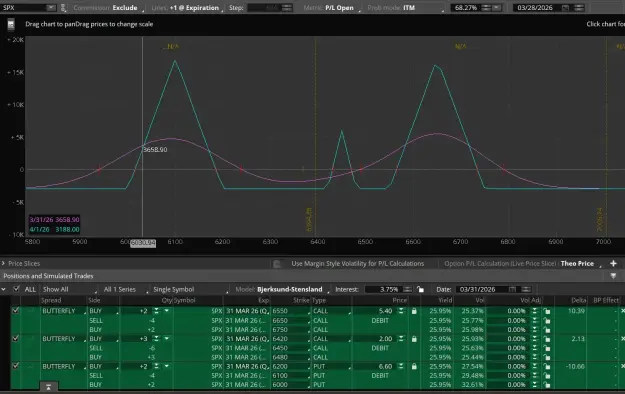The height and width of the screenshot is (394, 625).
Task: Toggle the interest rate lock icon
Action: click(x=421, y=289)
